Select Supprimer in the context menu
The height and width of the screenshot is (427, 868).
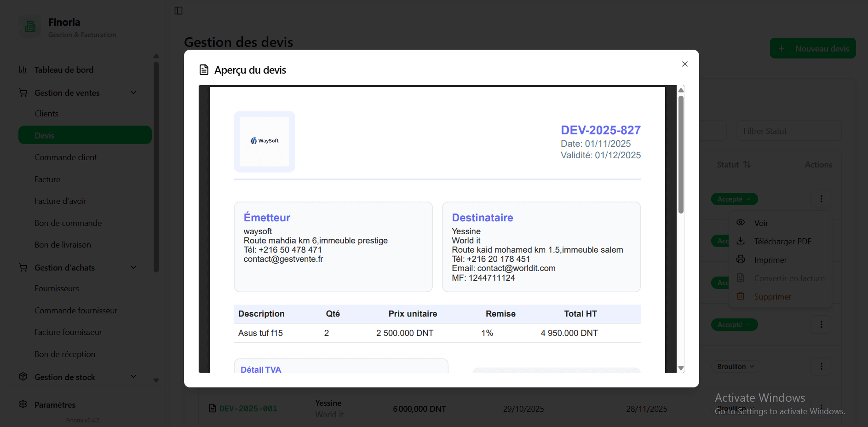tap(781, 296)
